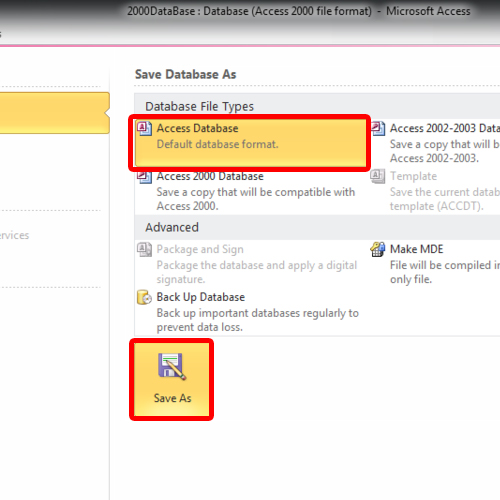Screen dimensions: 500x500
Task: Click 'prevent data loss.' description text
Action: coord(200,327)
